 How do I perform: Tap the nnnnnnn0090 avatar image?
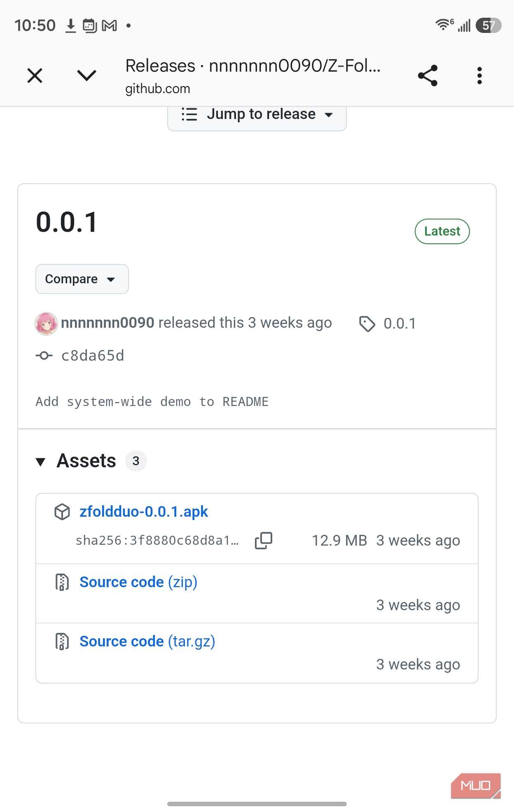[x=46, y=324]
